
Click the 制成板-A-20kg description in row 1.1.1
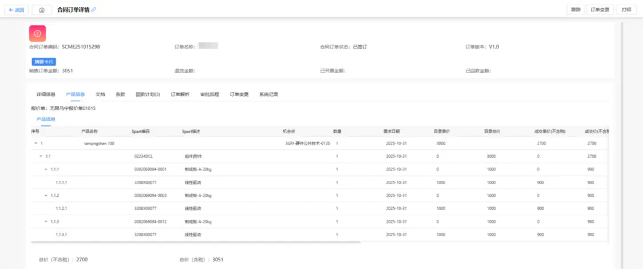[x=198, y=169]
